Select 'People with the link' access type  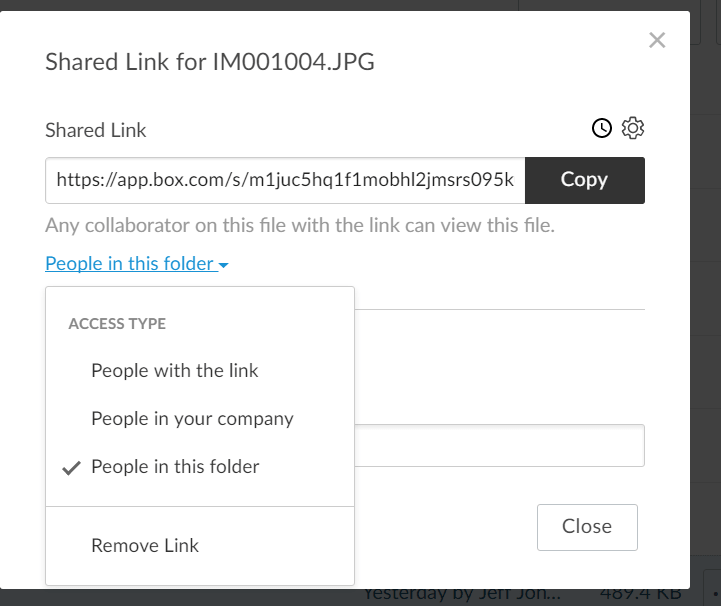175,371
